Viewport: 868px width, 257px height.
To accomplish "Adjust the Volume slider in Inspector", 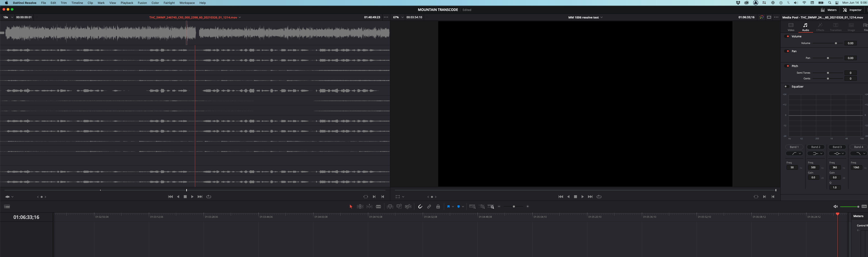I will pyautogui.click(x=836, y=43).
